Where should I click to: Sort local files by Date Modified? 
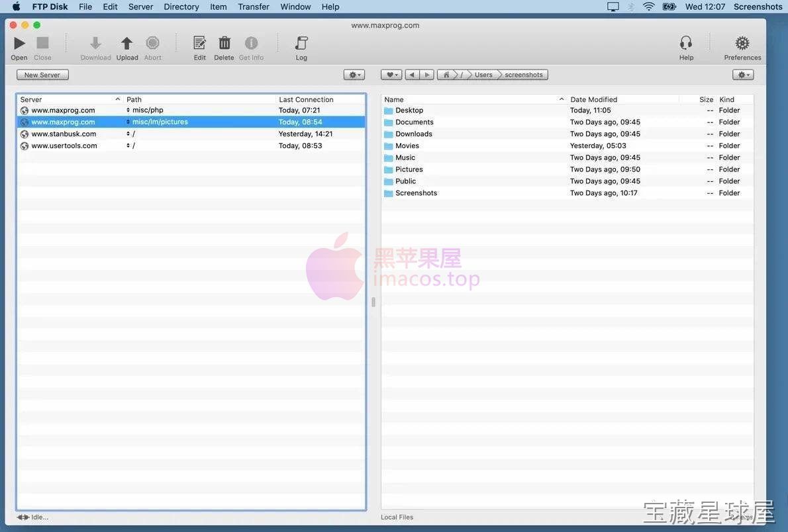pos(623,99)
